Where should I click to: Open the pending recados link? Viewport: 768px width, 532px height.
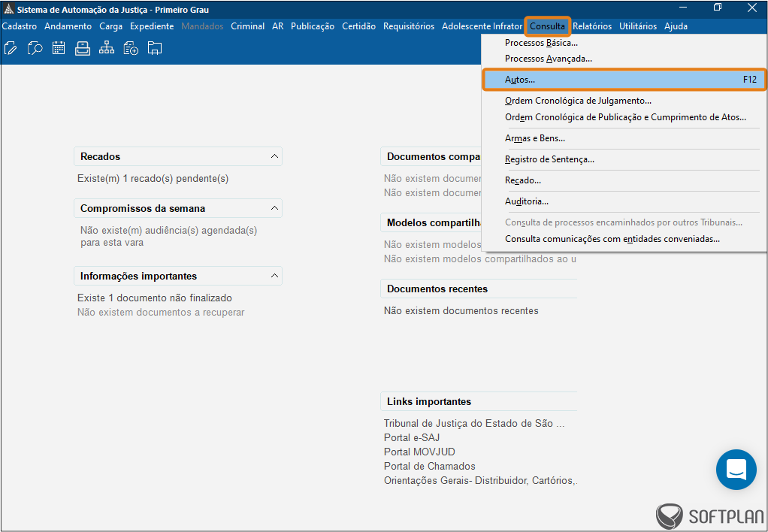click(153, 178)
